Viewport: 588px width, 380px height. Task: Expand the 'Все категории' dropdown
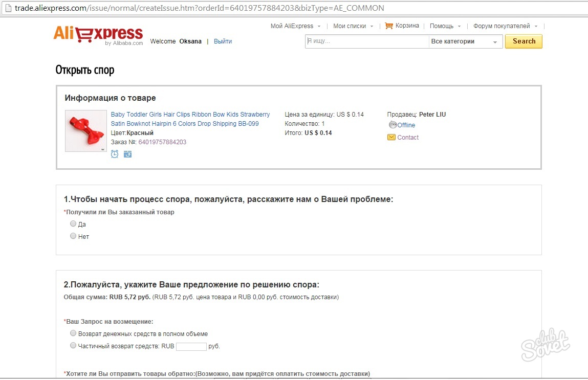(465, 42)
